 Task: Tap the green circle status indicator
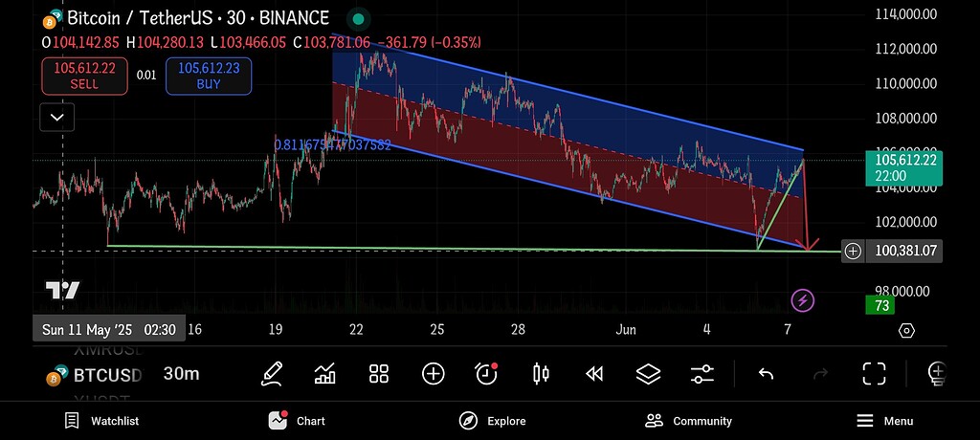click(x=358, y=19)
